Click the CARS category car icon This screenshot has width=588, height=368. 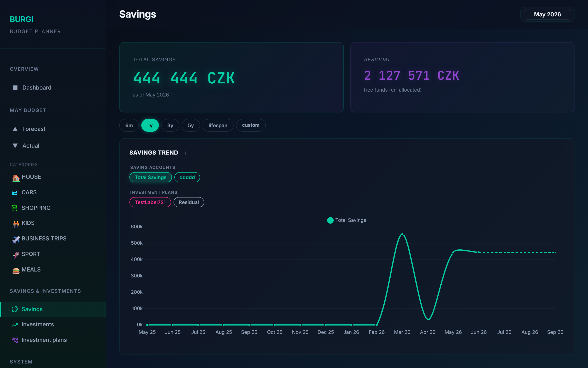(15, 193)
